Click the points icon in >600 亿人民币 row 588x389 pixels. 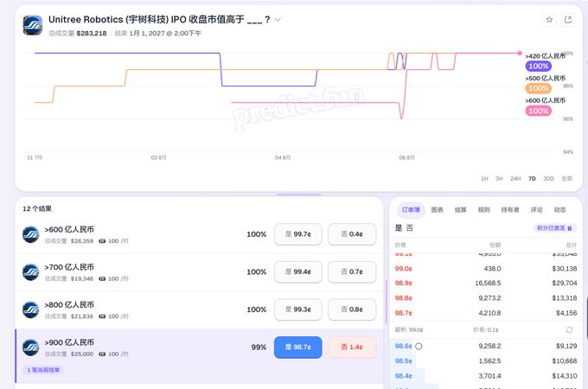click(102, 241)
